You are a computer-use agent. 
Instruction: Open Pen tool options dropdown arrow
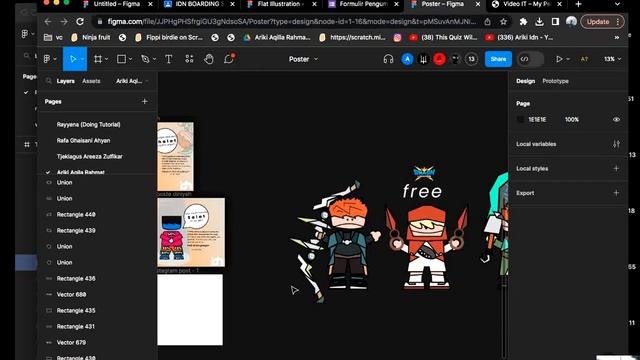[154, 60]
